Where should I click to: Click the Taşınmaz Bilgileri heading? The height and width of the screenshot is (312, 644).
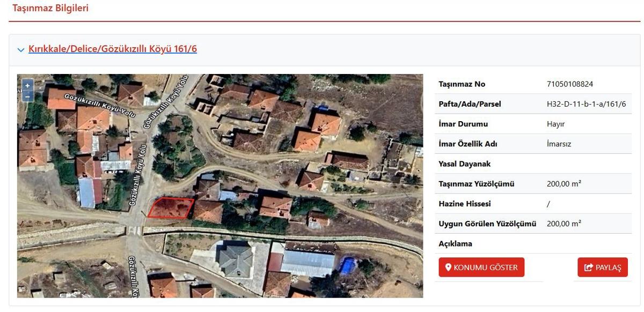click(50, 8)
